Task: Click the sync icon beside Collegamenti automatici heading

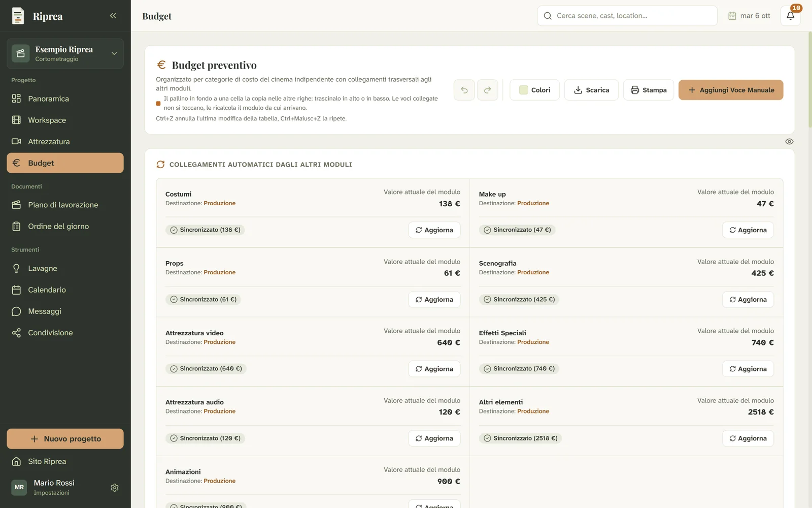Action: click(x=160, y=165)
